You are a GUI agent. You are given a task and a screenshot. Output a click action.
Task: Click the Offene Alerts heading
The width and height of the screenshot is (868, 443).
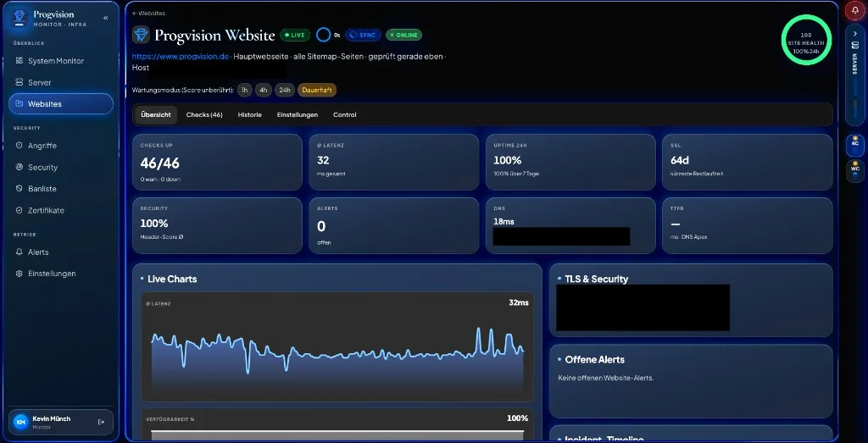coord(594,359)
